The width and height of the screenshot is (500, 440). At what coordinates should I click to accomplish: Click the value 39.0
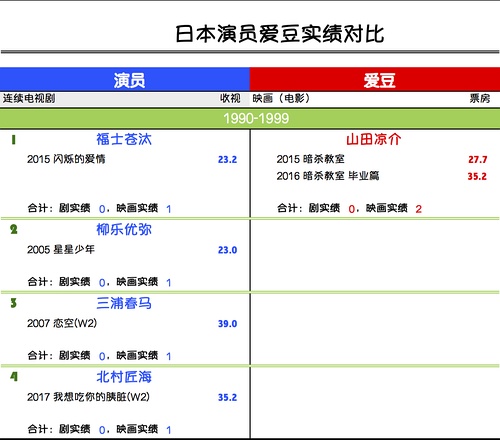click(227, 324)
